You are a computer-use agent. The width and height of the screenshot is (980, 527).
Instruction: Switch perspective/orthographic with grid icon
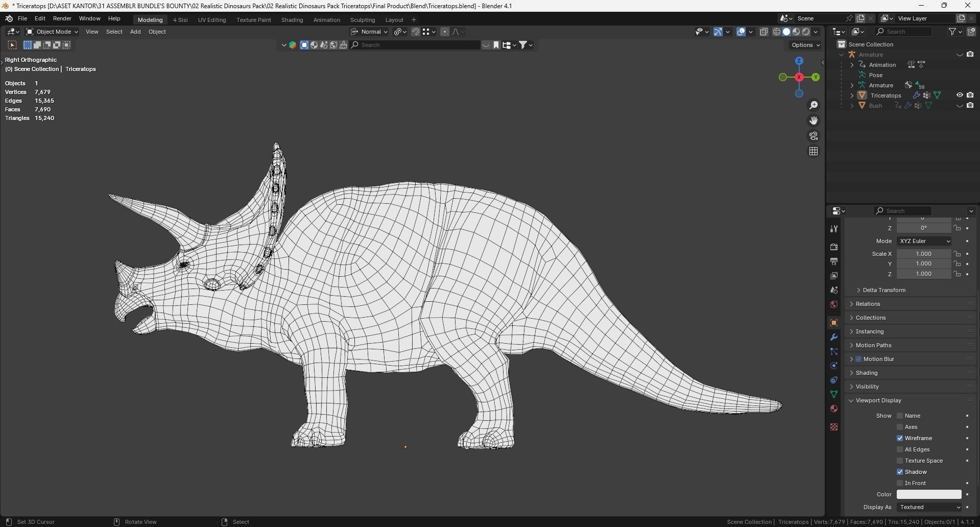tap(814, 151)
